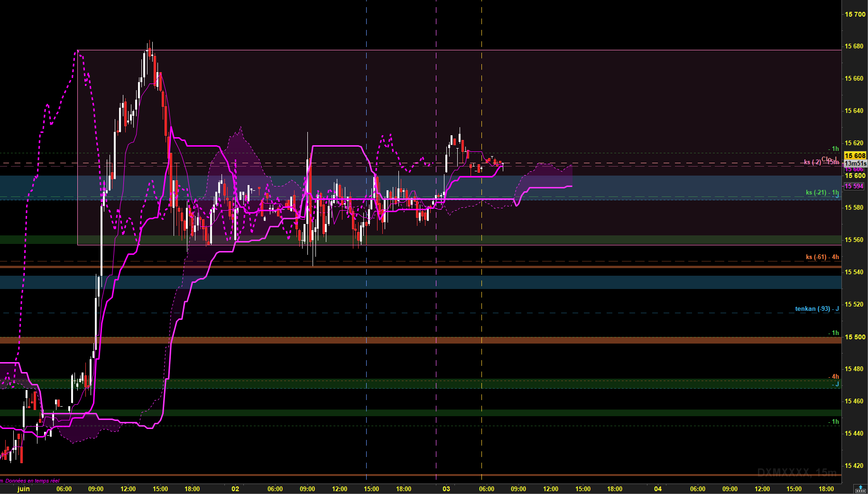The image size is (868, 494).
Task: Select the thick orange horizontal band at 15 500
Action: pos(421,340)
